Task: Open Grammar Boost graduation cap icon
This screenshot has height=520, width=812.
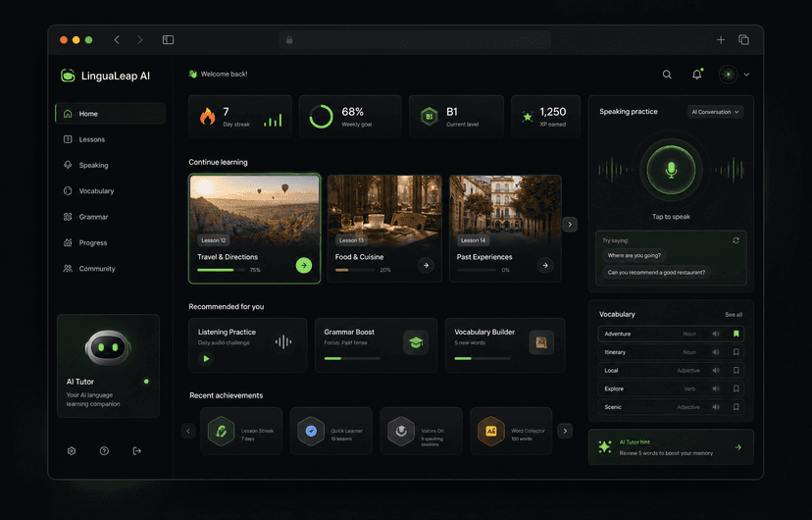Action: coord(416,342)
